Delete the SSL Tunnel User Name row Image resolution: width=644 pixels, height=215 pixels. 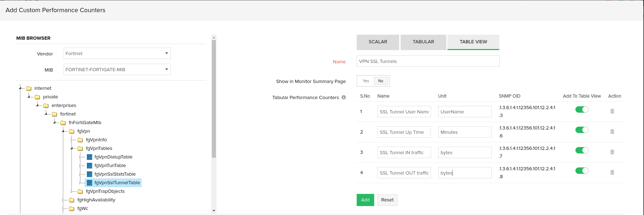pyautogui.click(x=612, y=111)
